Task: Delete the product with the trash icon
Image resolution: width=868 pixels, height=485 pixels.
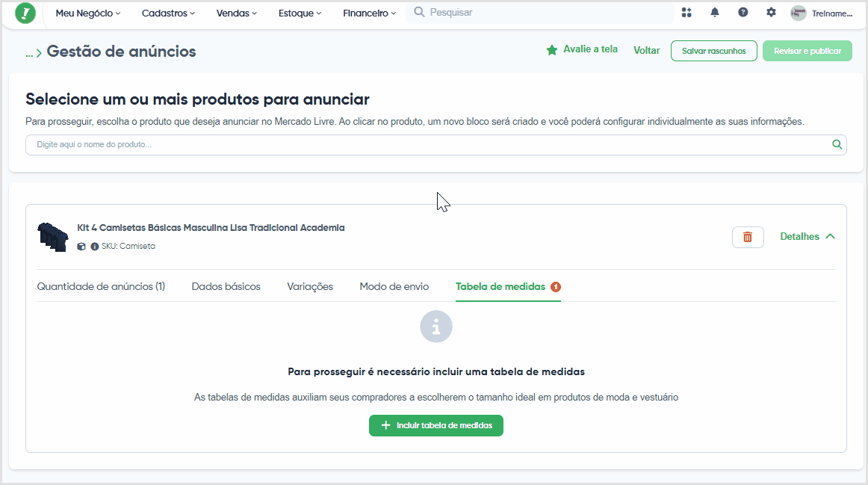Action: click(x=747, y=237)
